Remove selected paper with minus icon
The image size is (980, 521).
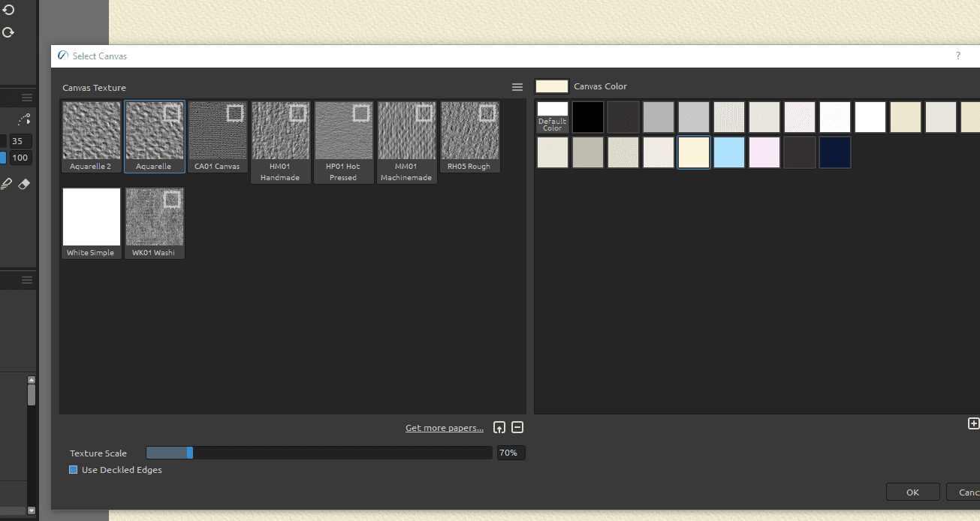pos(517,428)
